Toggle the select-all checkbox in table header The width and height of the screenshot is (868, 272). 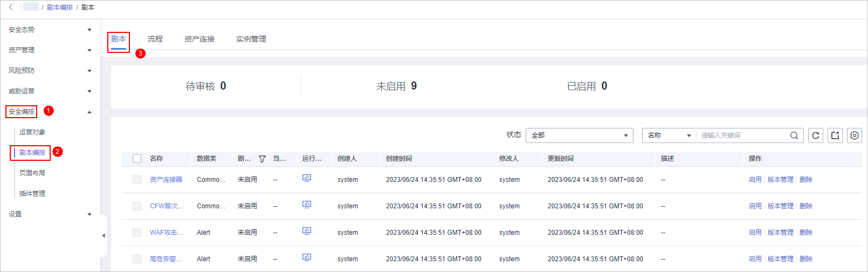point(137,159)
